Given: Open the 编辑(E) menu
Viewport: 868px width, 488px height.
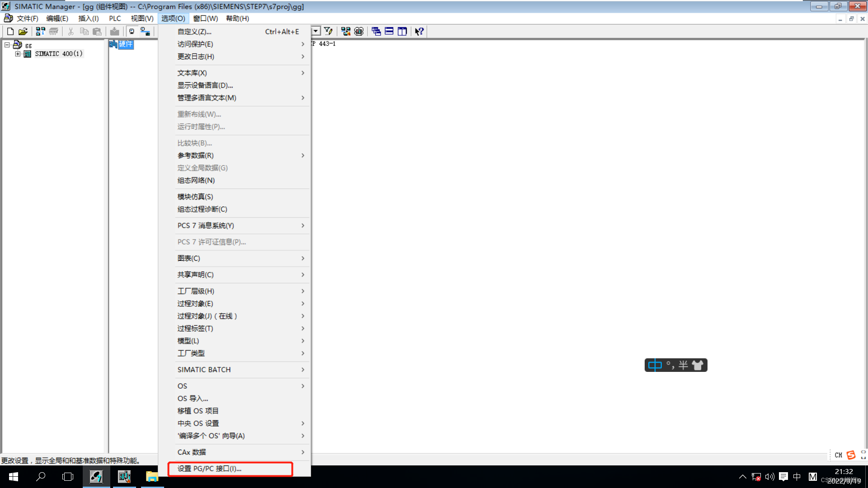Looking at the screenshot, I should pos(57,19).
